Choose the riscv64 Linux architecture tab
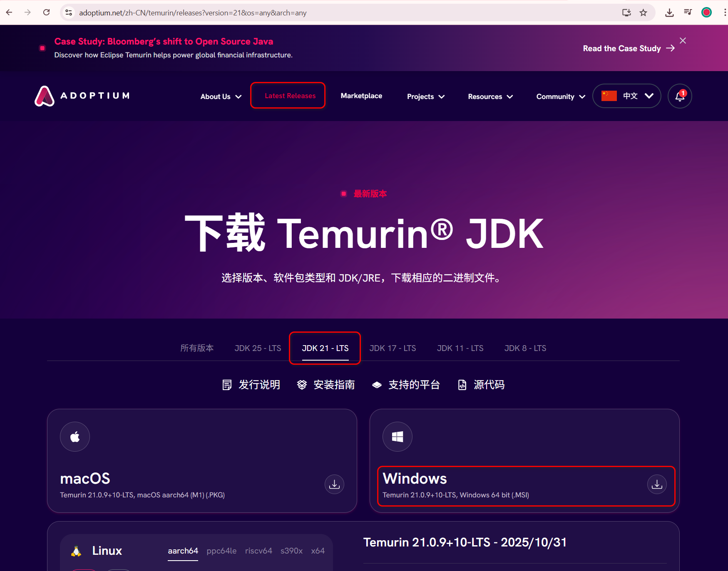 coord(258,551)
